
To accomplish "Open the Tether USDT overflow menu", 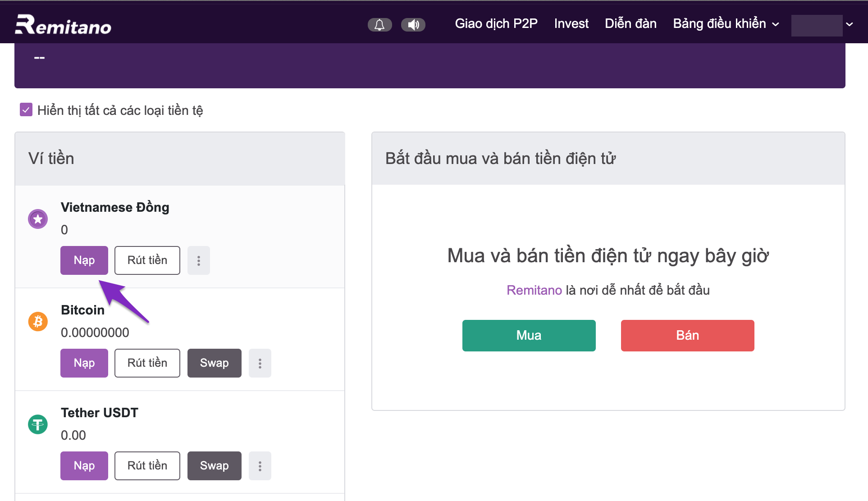I will pos(260,465).
